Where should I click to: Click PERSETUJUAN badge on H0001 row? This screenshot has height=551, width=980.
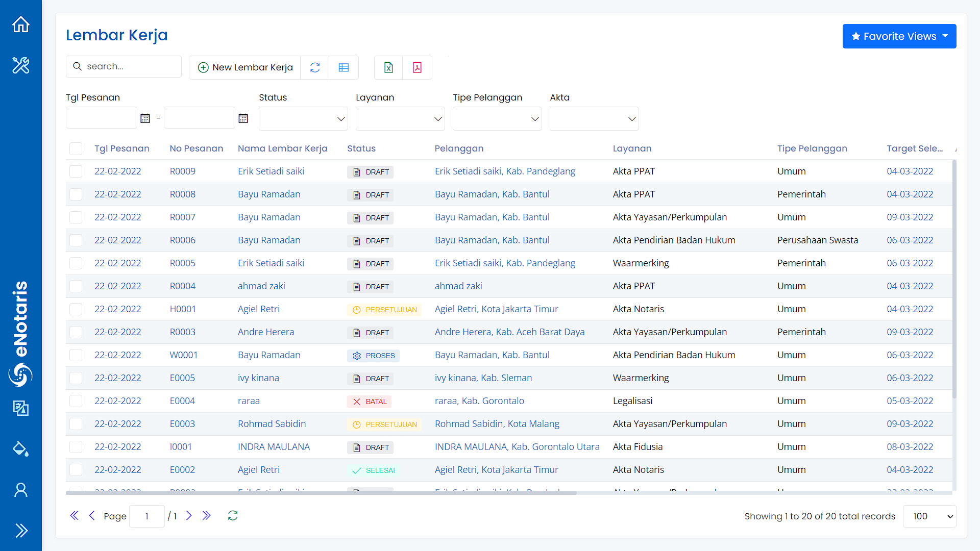[384, 310]
